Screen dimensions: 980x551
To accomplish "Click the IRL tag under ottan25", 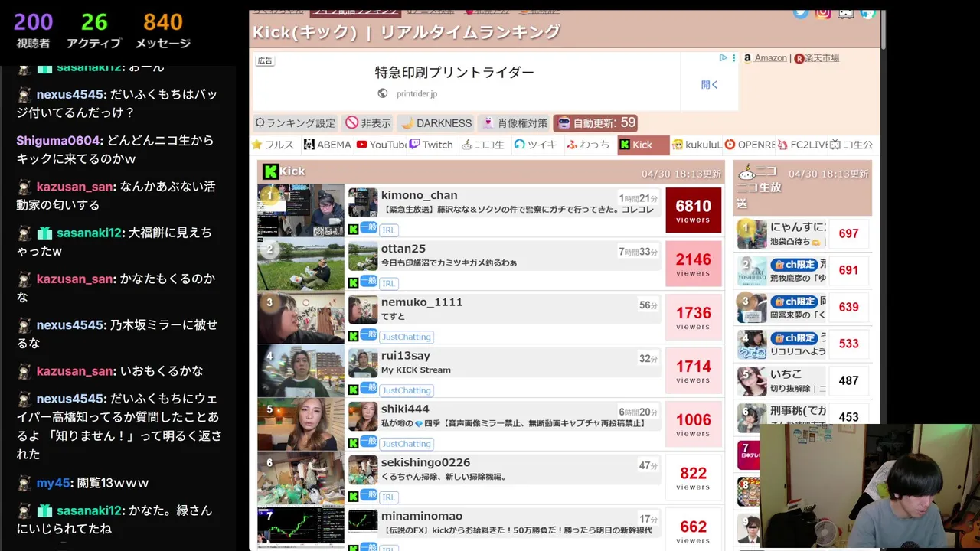I will [x=389, y=283].
